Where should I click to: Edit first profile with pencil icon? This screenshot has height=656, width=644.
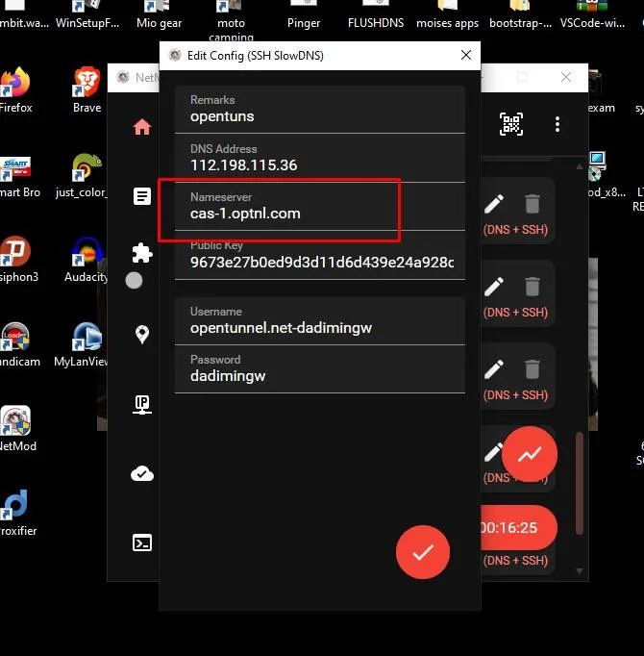[x=494, y=204]
